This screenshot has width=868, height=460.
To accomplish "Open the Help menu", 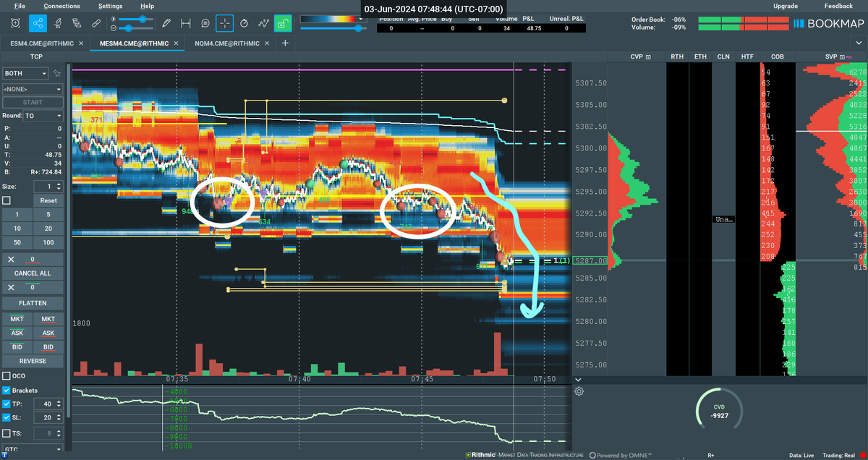I will coord(148,6).
